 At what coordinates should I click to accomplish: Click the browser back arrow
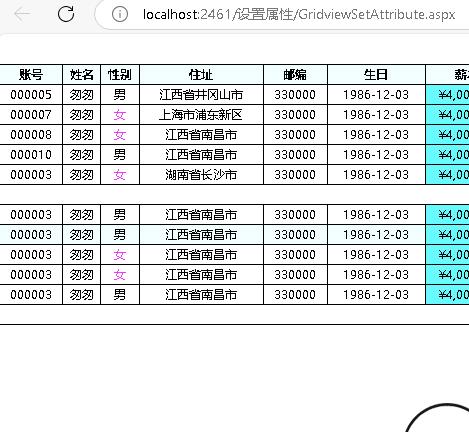[x=22, y=14]
